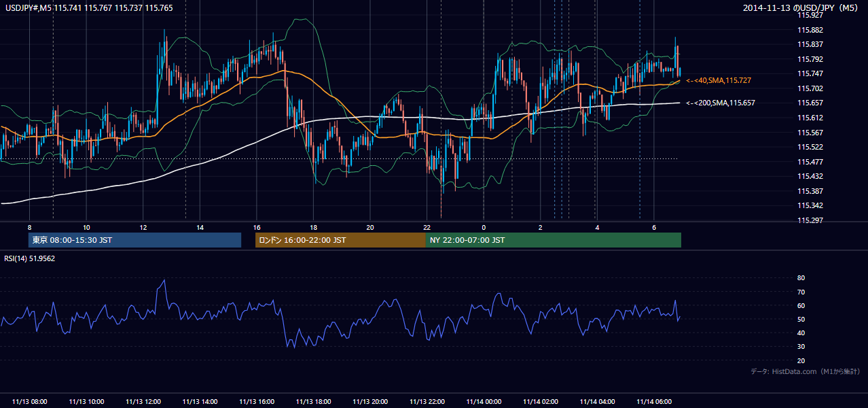Click the 115.522 price axis label

tap(810, 147)
